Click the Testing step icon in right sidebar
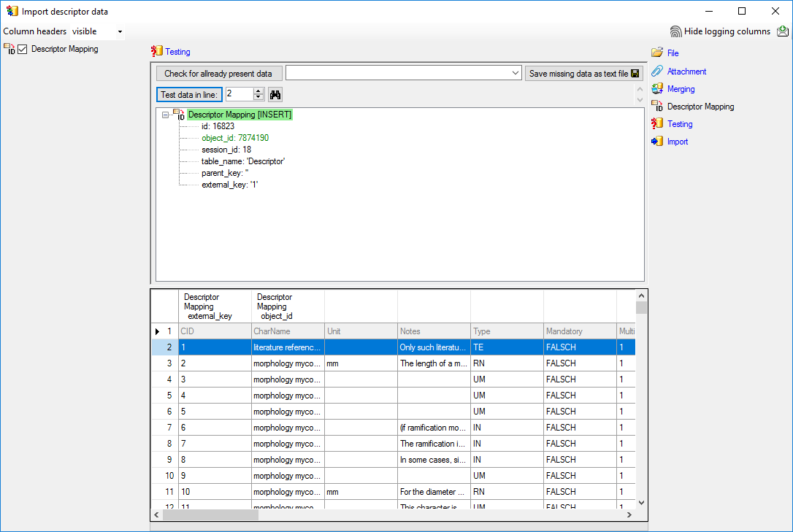 click(657, 124)
